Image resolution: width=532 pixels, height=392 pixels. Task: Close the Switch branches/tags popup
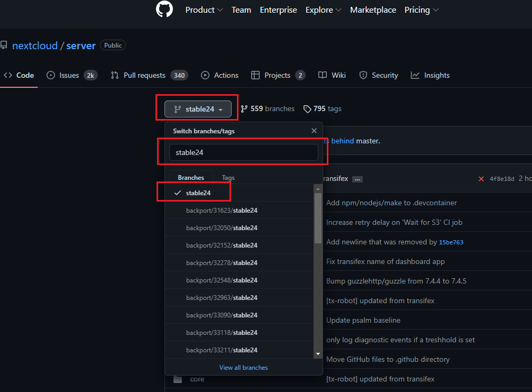(314, 131)
